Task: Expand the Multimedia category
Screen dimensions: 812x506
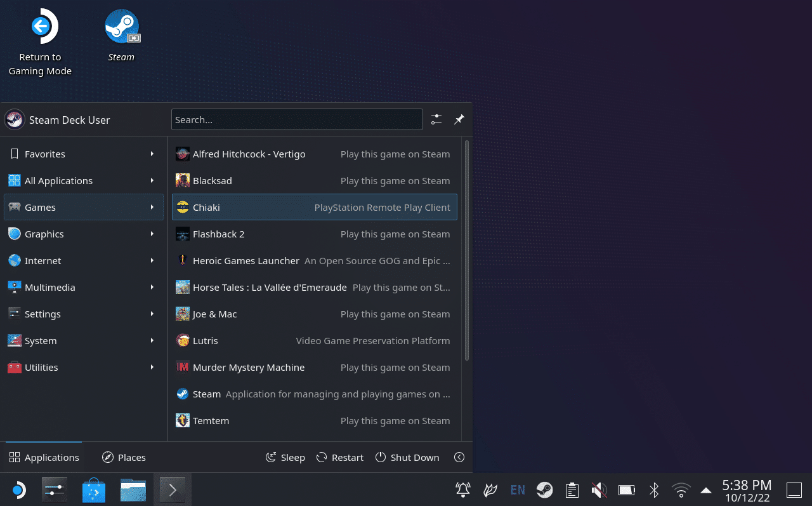Action: [x=83, y=288]
